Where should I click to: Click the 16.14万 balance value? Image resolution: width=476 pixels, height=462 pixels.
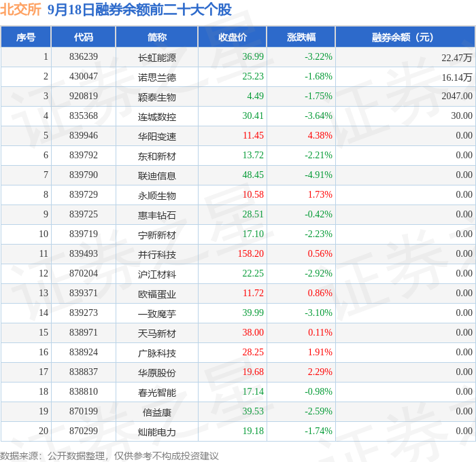tap(457, 77)
